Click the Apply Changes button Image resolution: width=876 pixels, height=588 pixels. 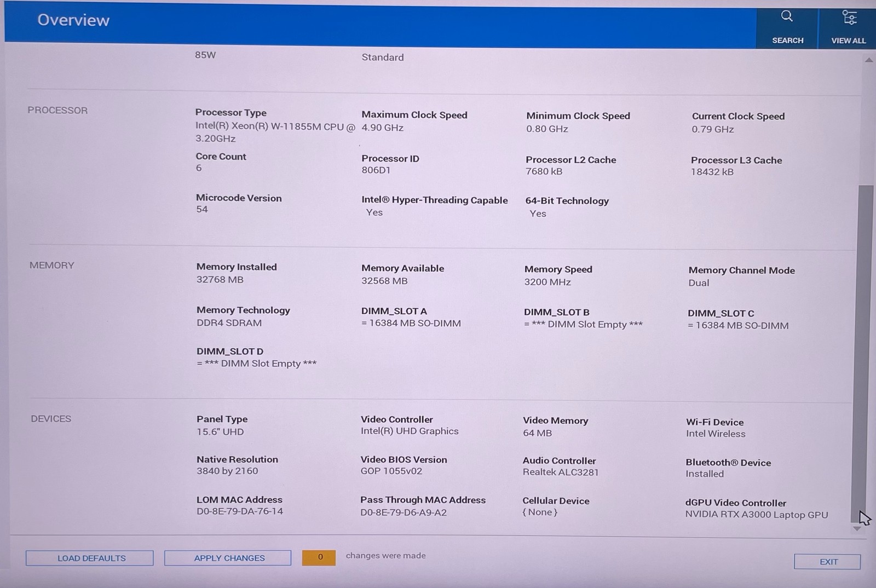(x=228, y=558)
